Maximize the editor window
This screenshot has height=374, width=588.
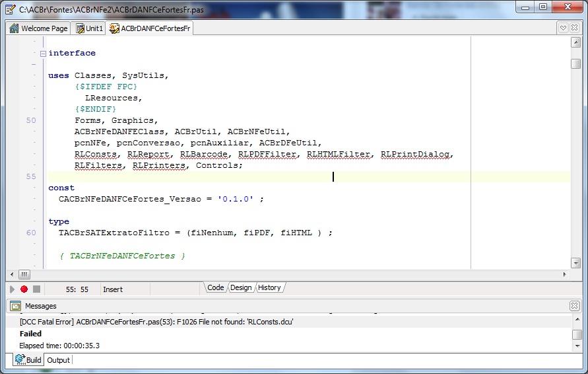[x=543, y=7]
